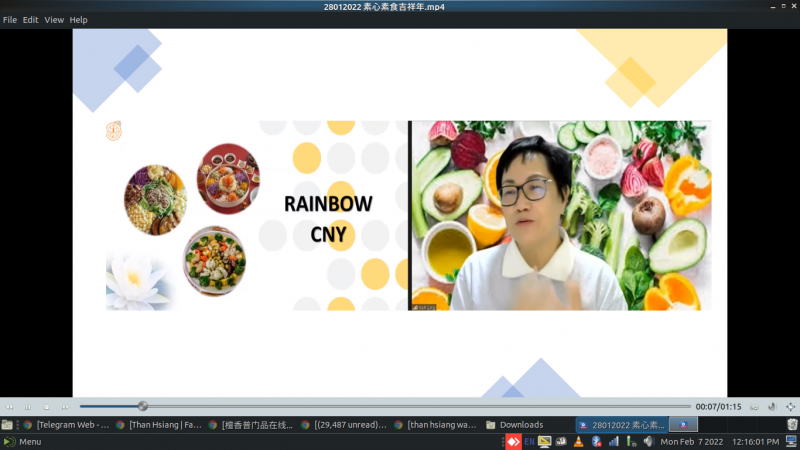Pause the video playback

28,407
